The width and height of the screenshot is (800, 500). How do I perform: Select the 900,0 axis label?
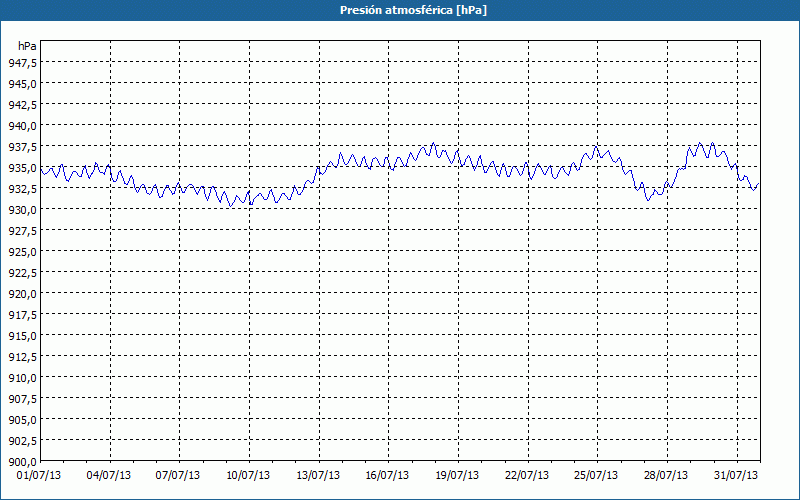[x=22, y=462]
